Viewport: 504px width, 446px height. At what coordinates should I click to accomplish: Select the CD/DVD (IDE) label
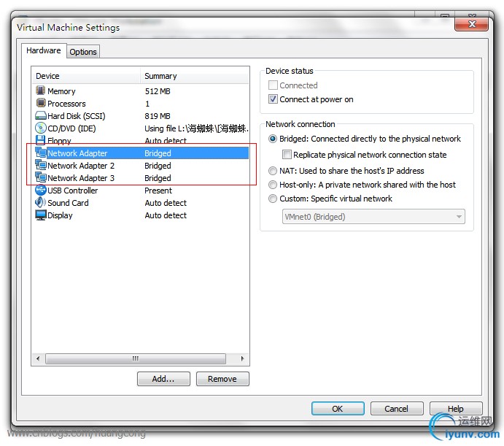[71, 128]
